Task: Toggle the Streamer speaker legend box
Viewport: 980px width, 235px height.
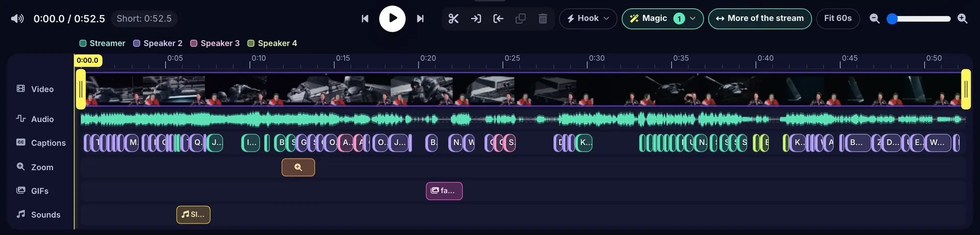Action: [x=83, y=43]
